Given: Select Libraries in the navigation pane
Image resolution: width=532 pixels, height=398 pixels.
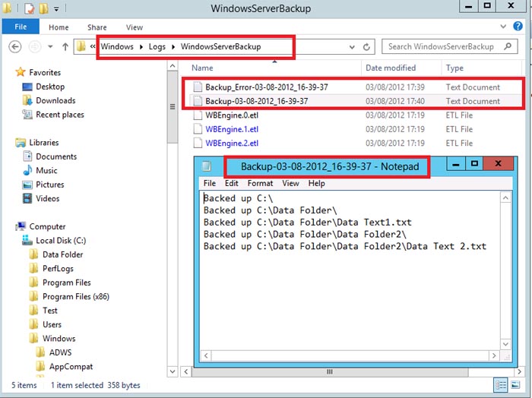Looking at the screenshot, I should pos(44,142).
